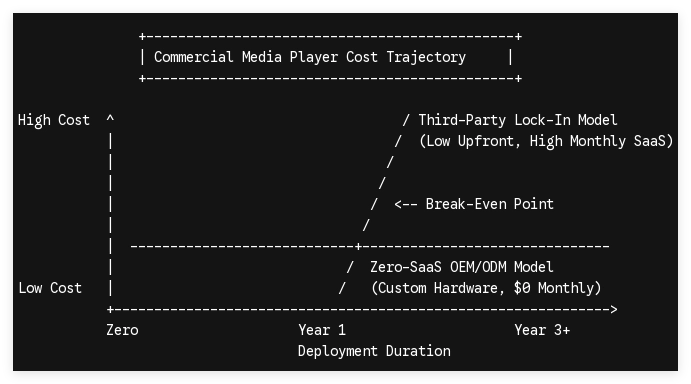Click the Zero-SaaS OEM/ODM Model label
Image resolution: width=691 pixels, height=384 pixels.
click(x=461, y=267)
